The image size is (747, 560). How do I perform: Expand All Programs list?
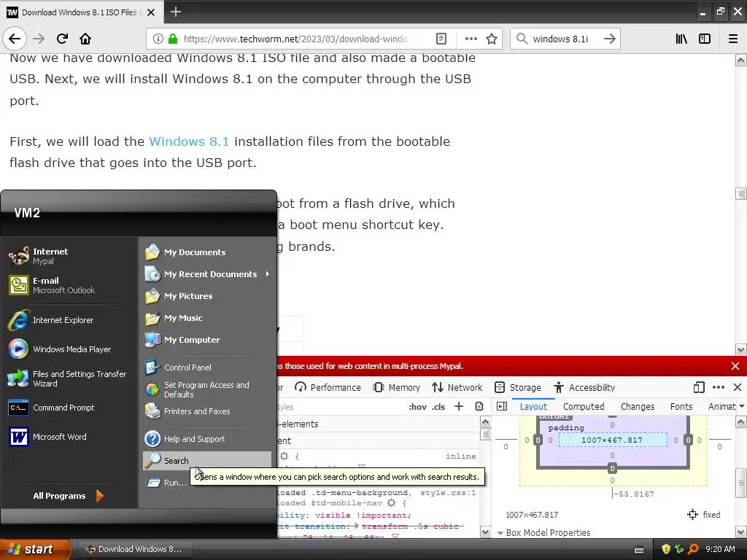[x=68, y=496]
